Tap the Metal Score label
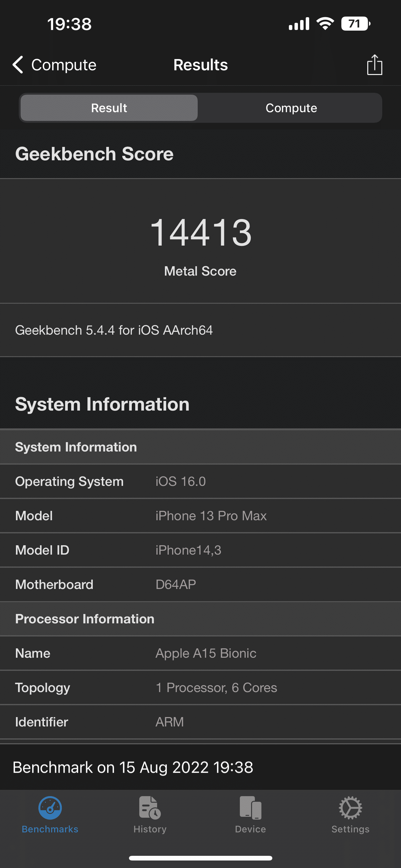401x868 pixels. pos(200,271)
